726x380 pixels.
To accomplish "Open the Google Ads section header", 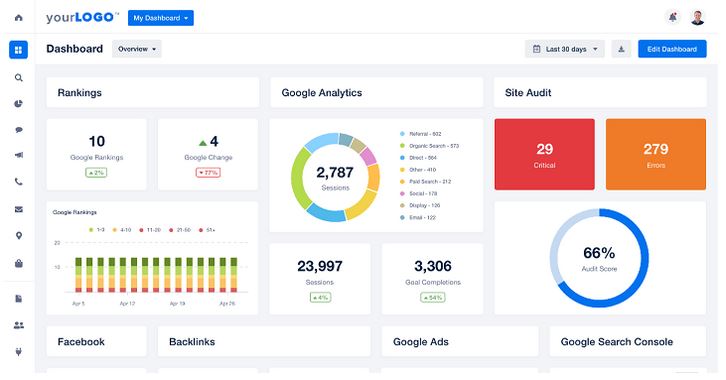I will coord(460,342).
